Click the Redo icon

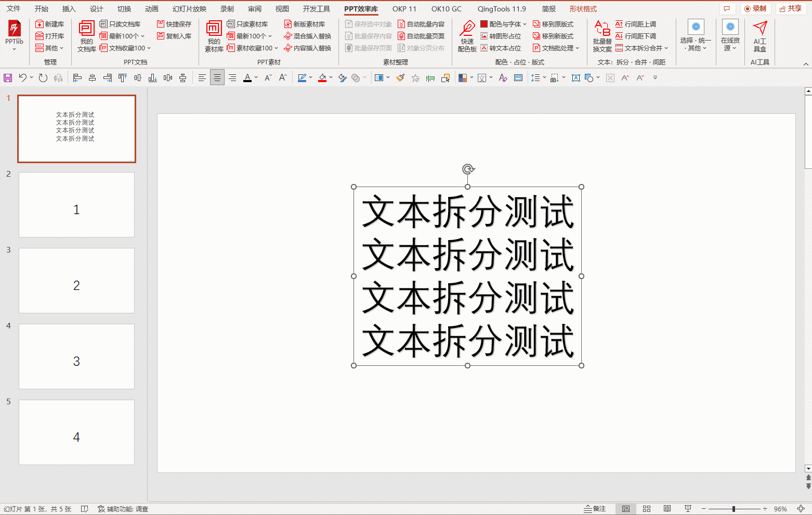coord(43,78)
